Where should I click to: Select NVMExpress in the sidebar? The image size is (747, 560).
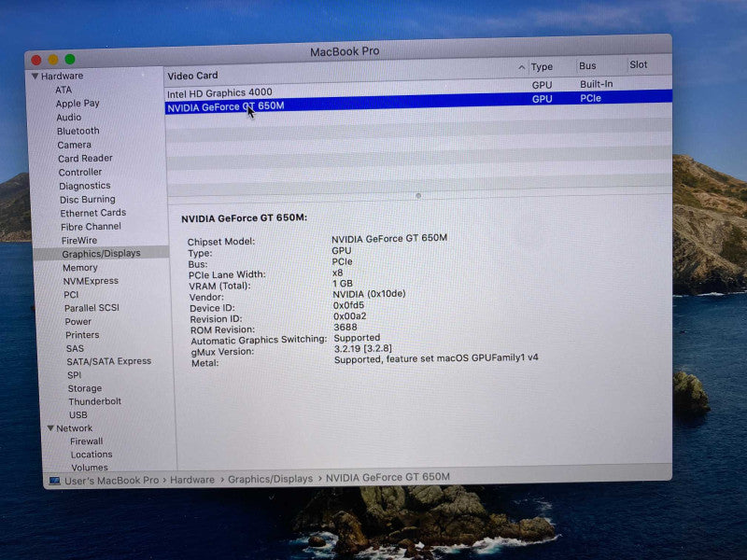(91, 281)
